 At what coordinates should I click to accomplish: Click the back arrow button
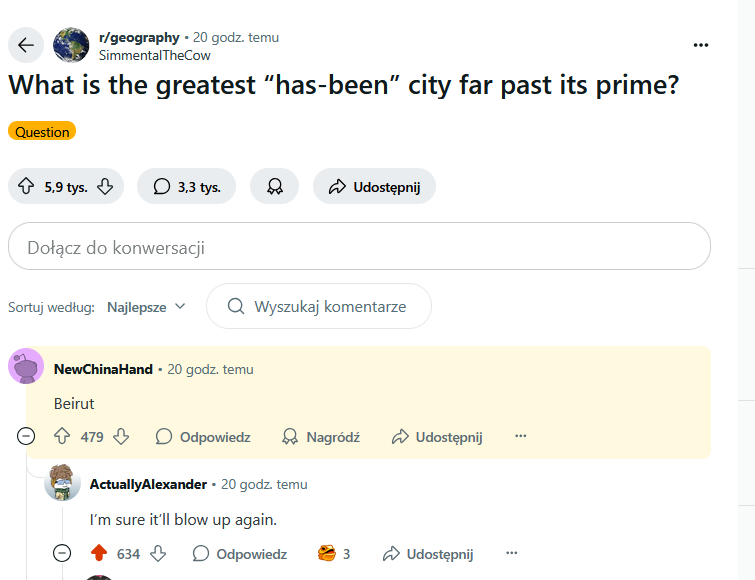coord(26,45)
